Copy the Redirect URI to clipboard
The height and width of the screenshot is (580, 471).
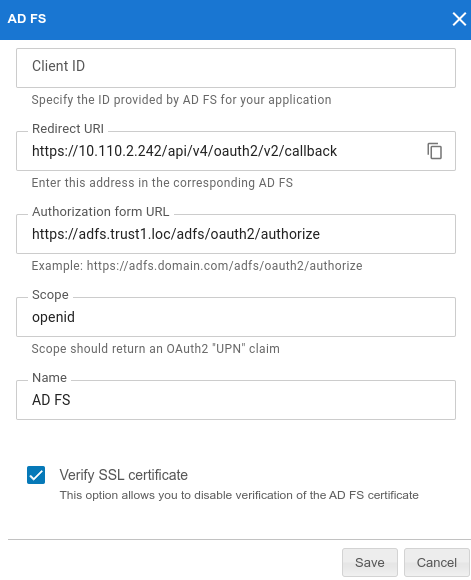435,151
